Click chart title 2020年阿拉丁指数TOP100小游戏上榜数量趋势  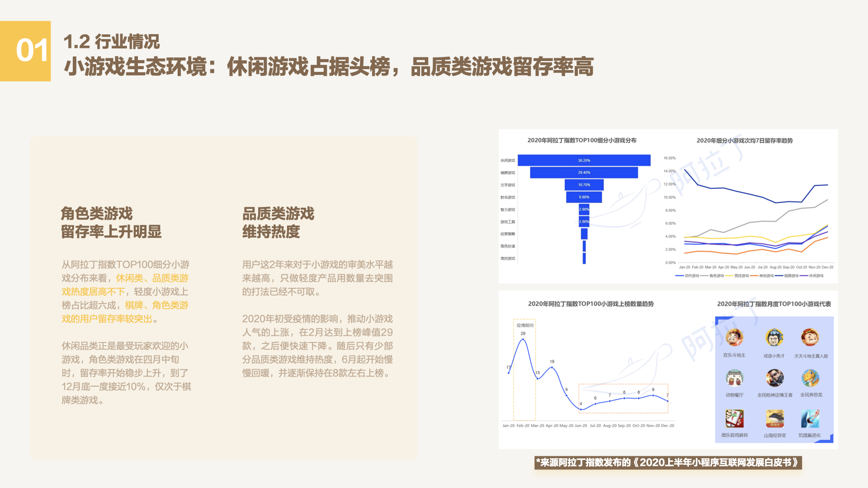coord(591,304)
